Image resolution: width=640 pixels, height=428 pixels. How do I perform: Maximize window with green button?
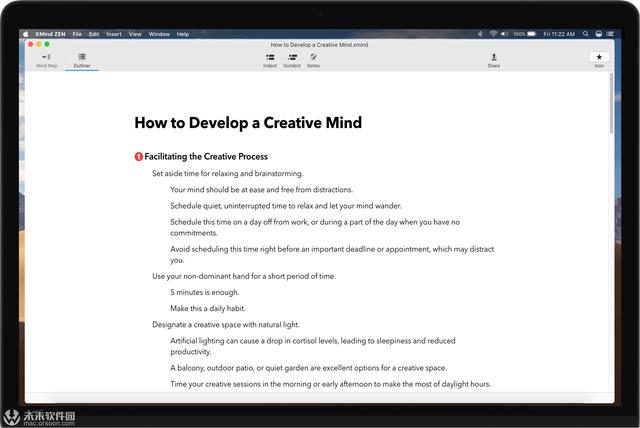pyautogui.click(x=47, y=44)
